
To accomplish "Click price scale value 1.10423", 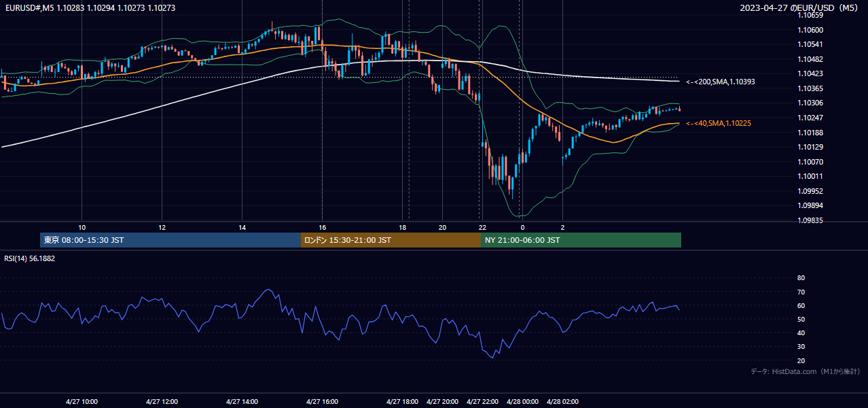I will pyautogui.click(x=810, y=73).
